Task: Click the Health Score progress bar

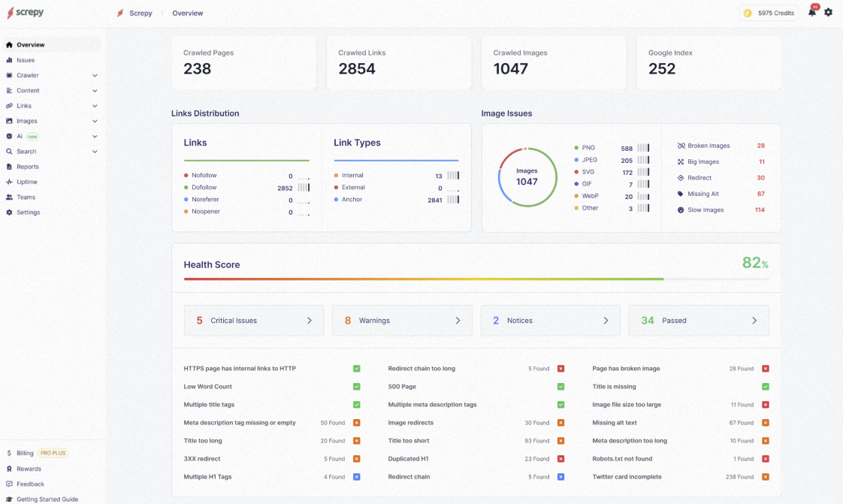Action: point(476,279)
